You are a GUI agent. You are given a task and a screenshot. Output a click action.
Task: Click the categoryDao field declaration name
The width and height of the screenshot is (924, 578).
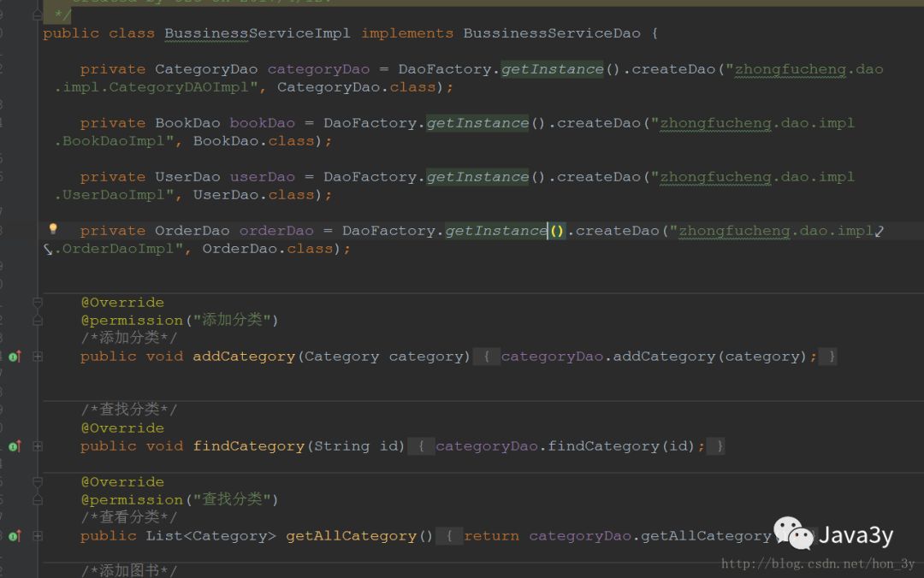pyautogui.click(x=318, y=69)
